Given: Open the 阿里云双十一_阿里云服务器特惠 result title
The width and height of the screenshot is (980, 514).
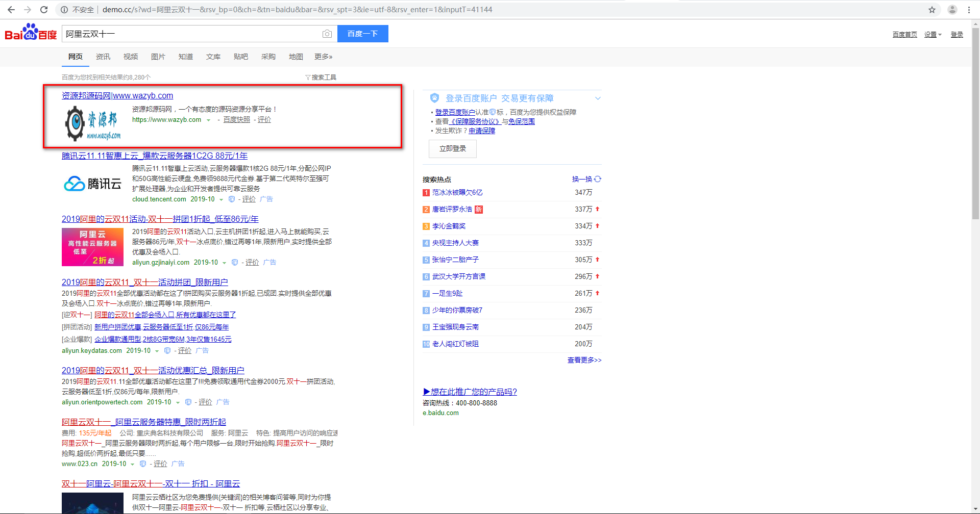Looking at the screenshot, I should coord(144,422).
